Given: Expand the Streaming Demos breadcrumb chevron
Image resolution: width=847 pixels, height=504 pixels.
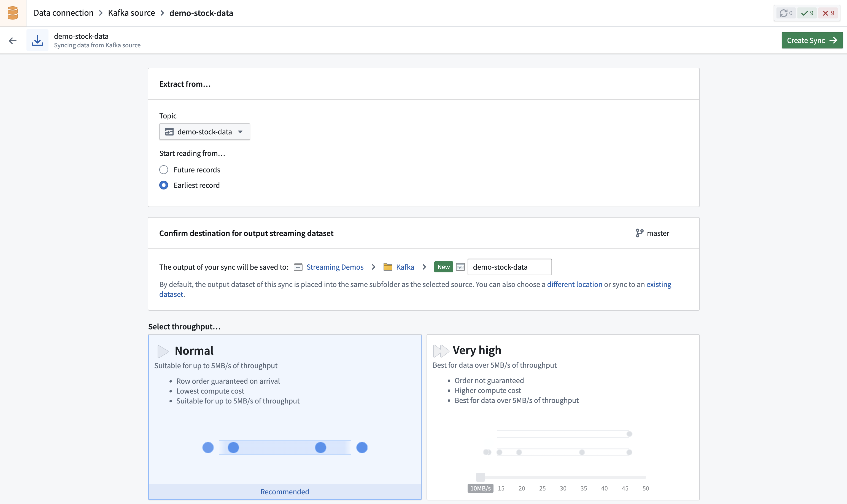Looking at the screenshot, I should pos(373,267).
